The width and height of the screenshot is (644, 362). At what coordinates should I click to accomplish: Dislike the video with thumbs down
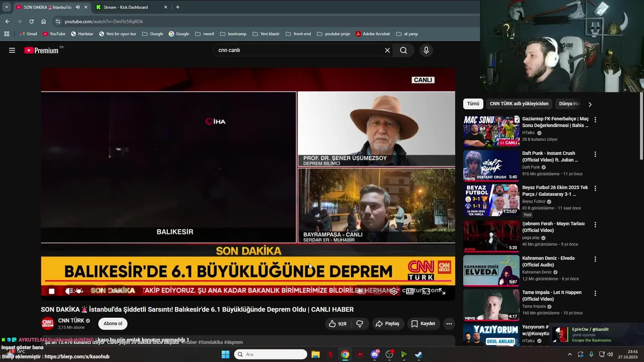pos(360,324)
